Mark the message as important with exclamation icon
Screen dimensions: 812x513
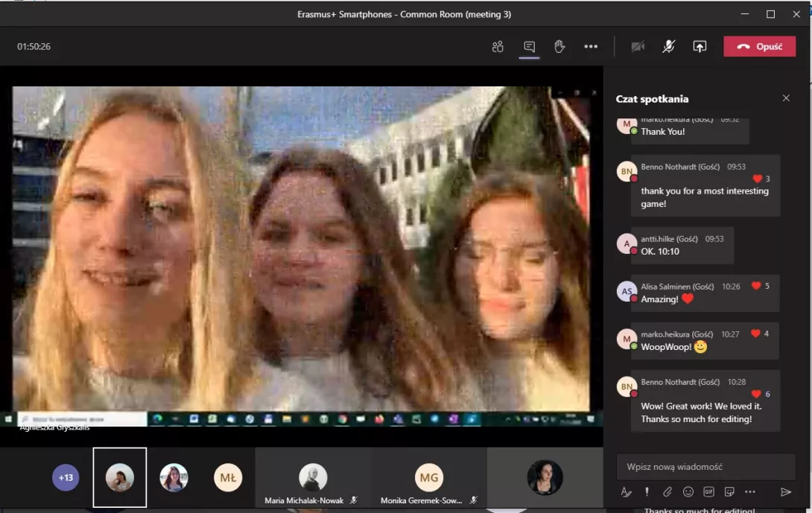[x=647, y=492]
